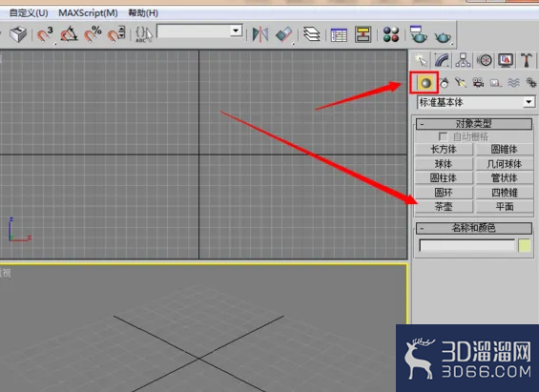The image size is (539, 392).
Task: Click the 四棱锥 button
Action: click(x=505, y=193)
